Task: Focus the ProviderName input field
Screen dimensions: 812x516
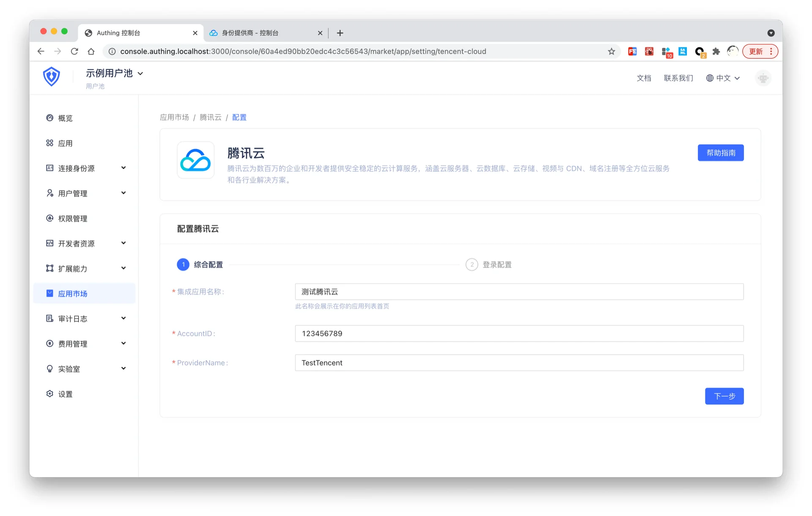Action: click(519, 363)
